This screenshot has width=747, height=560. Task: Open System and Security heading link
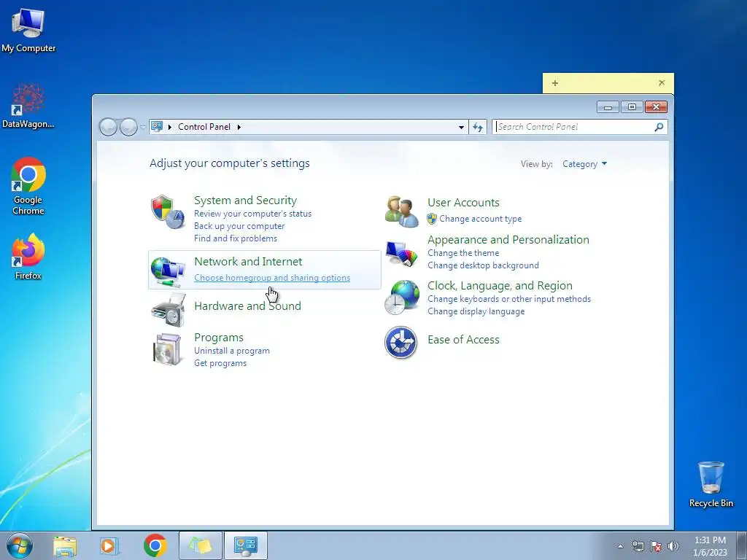(245, 200)
